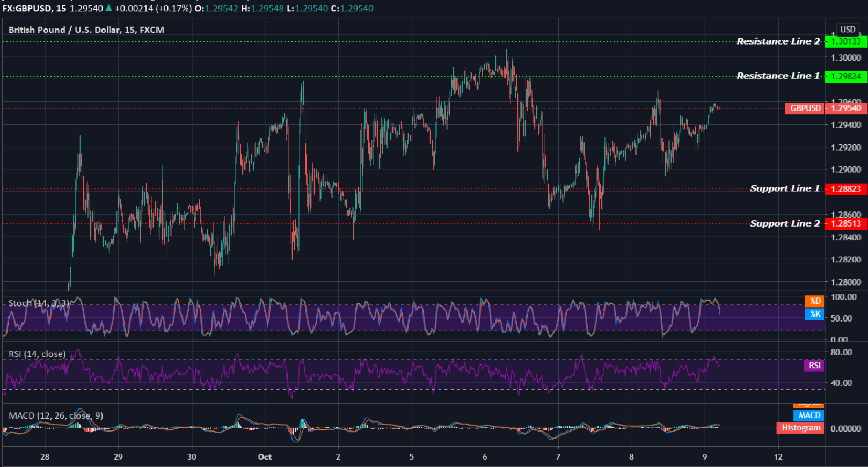
Task: Select the MACD (12, 26, close, 9) indicator title
Action: tap(56, 415)
